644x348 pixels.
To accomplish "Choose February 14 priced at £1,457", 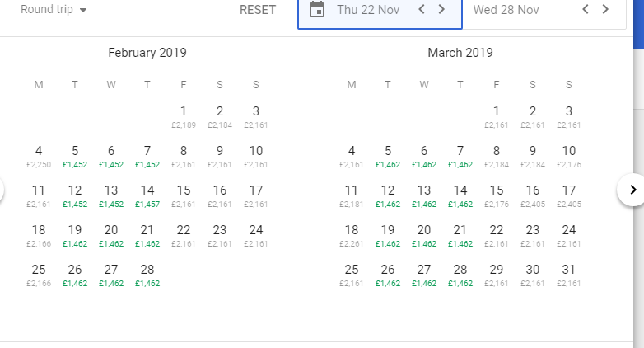I will pyautogui.click(x=147, y=195).
